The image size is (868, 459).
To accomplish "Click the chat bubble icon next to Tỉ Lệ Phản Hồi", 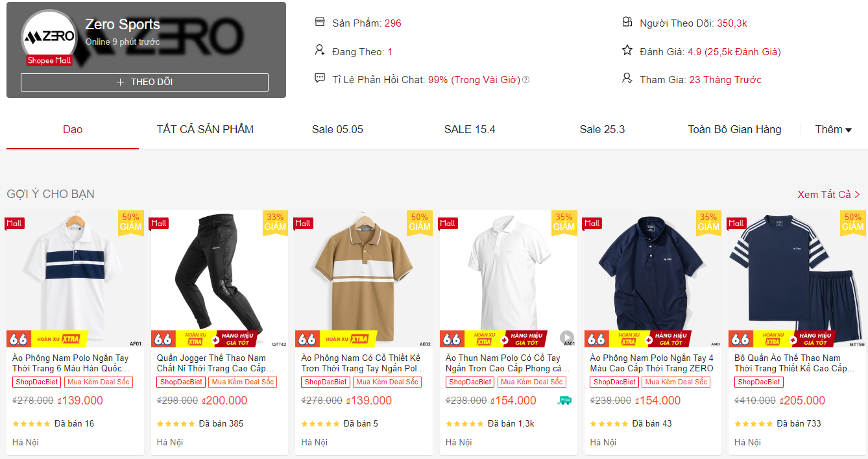I will click(319, 78).
